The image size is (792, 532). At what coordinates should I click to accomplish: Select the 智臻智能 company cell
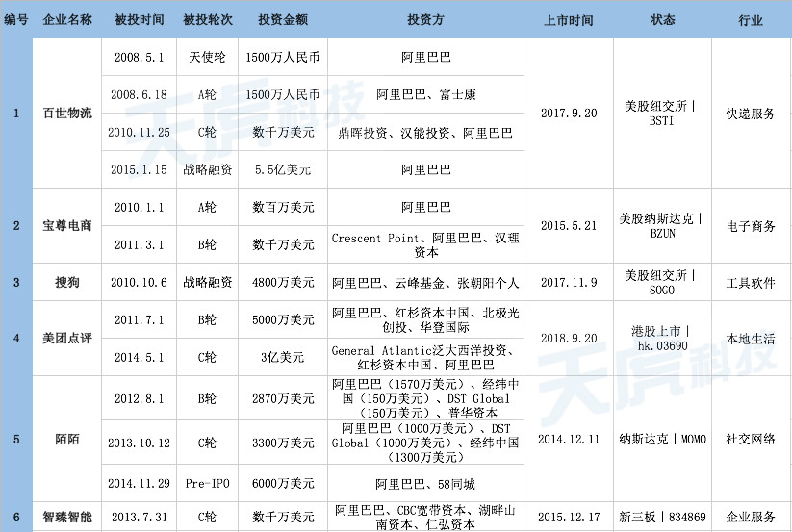67,517
